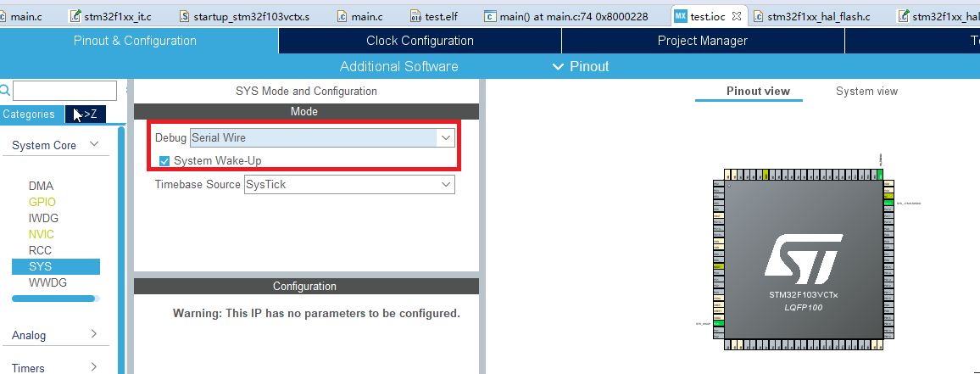Screen dimensions: 980x374
Task: Expand the Pinout dropdown menu
Action: tap(581, 66)
